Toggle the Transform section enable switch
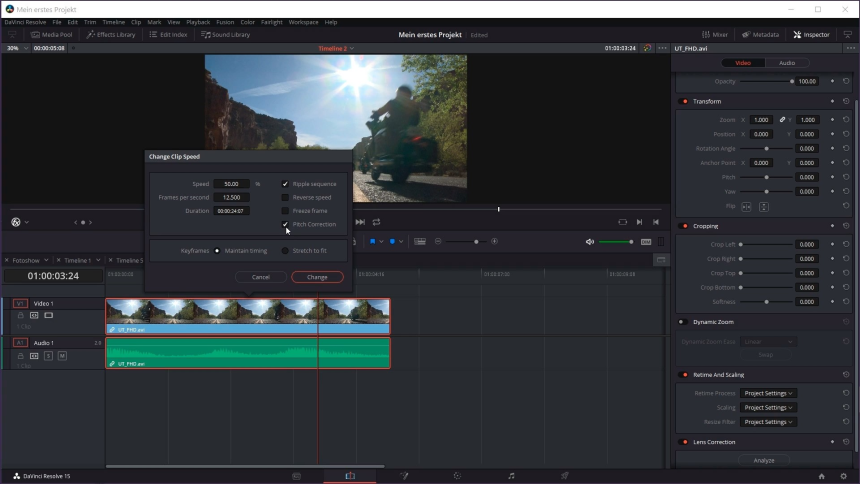Viewport: 860px width, 484px height. [683, 102]
